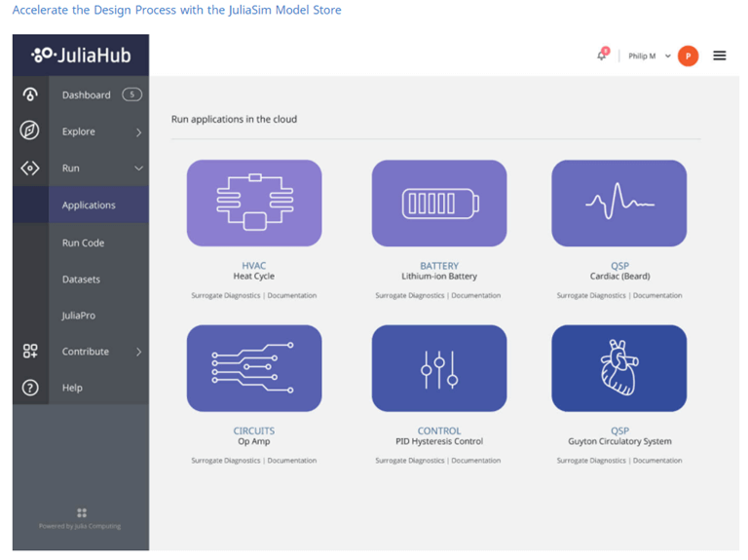Click the JuliaHub logo
Viewport: 748px width, 560px height.
[81, 56]
